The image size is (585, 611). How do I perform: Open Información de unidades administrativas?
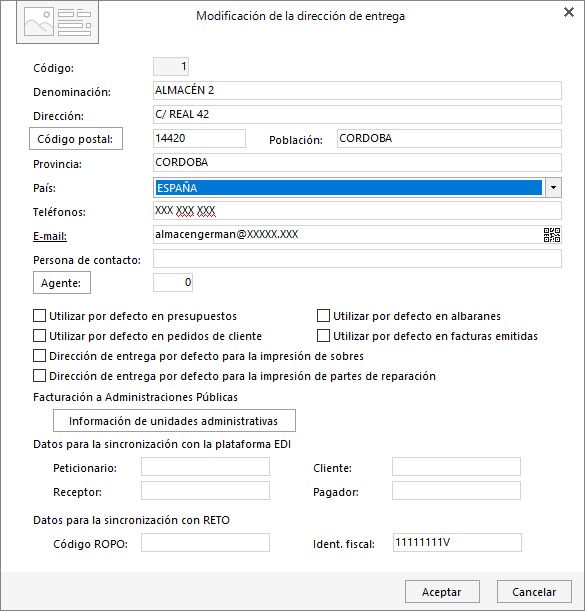point(174,420)
